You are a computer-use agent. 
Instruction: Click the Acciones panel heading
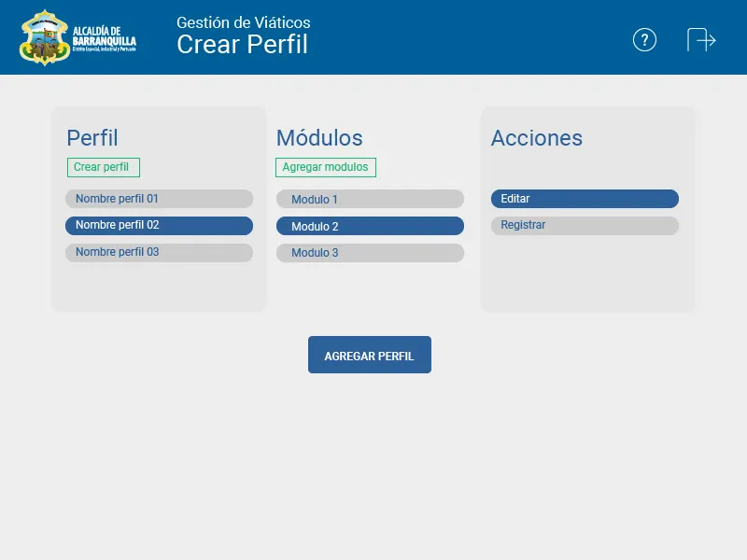(x=537, y=138)
